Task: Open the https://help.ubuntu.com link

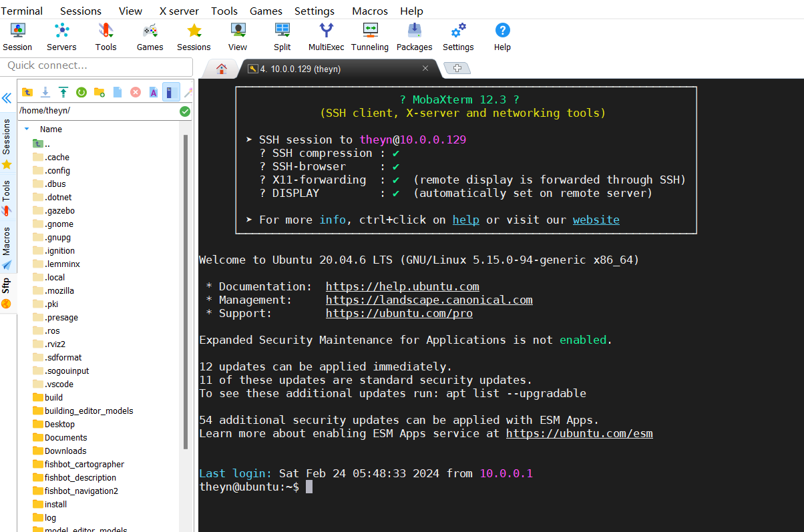Action: click(403, 286)
